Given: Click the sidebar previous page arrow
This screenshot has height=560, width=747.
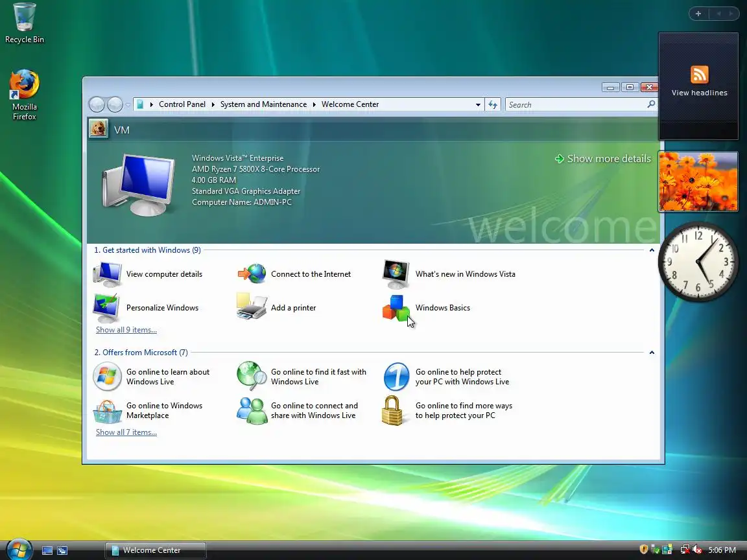Looking at the screenshot, I should pos(718,14).
